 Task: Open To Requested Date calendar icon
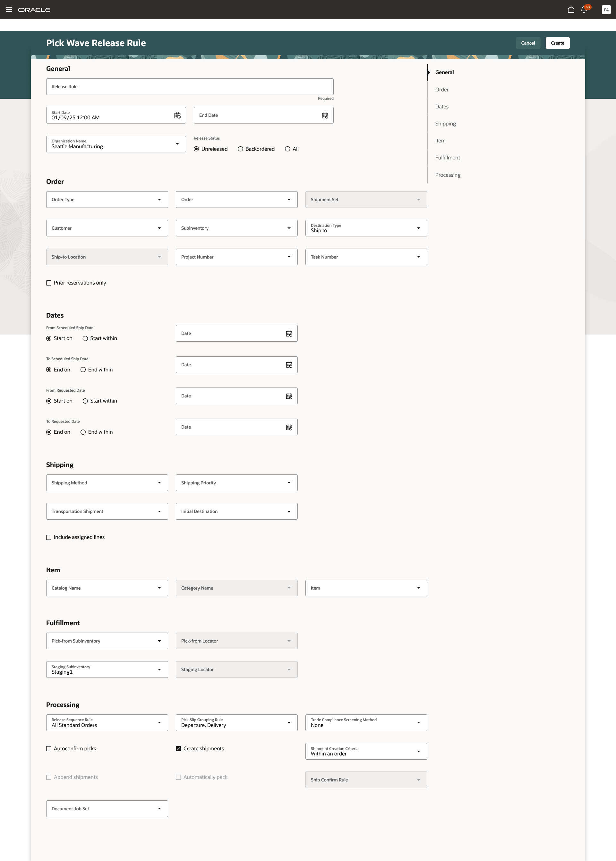(x=289, y=427)
